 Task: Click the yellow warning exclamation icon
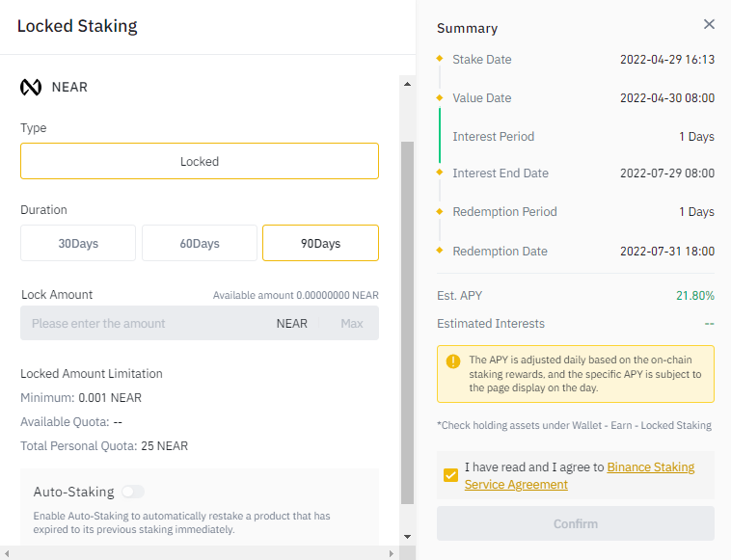pyautogui.click(x=452, y=361)
